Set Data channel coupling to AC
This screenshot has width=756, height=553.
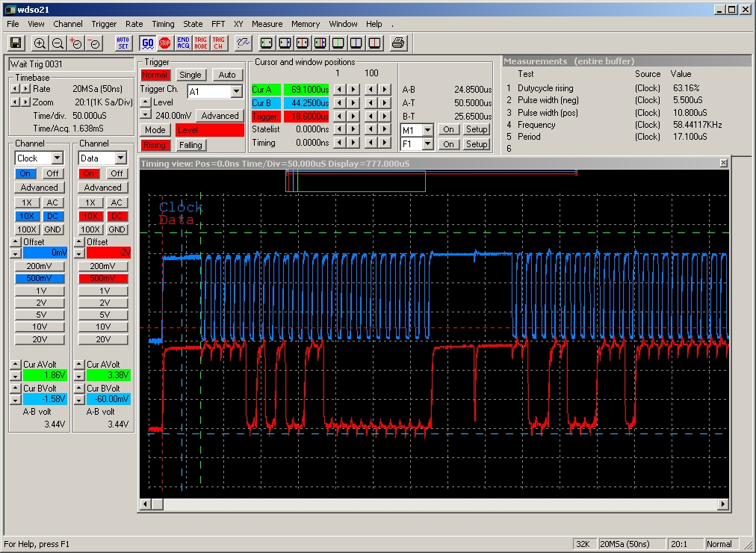(x=117, y=203)
